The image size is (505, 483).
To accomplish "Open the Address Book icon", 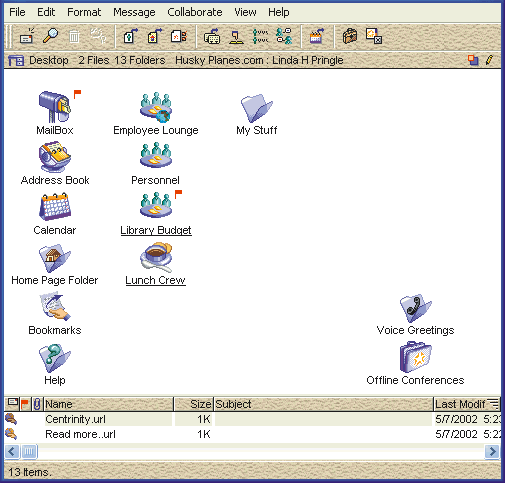I will pyautogui.click(x=55, y=157).
